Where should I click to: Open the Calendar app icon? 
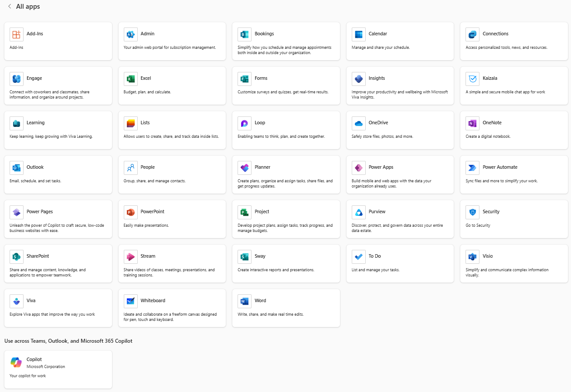tap(359, 34)
